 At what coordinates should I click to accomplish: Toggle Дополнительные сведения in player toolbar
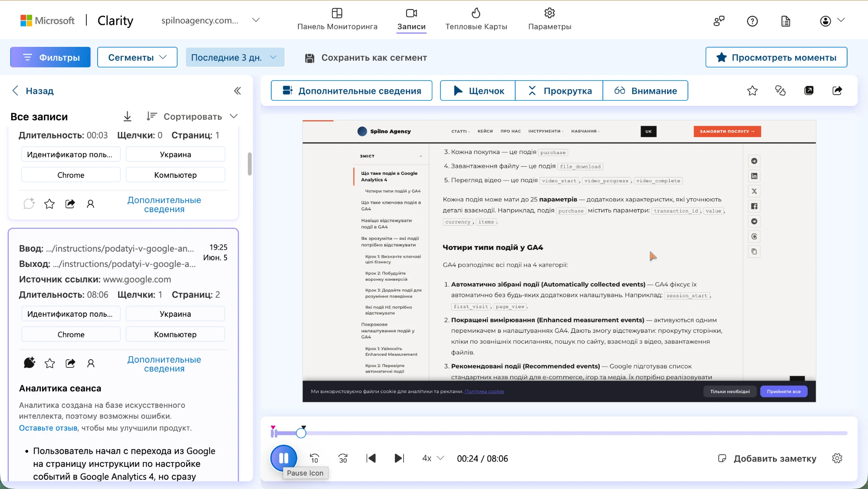point(352,91)
